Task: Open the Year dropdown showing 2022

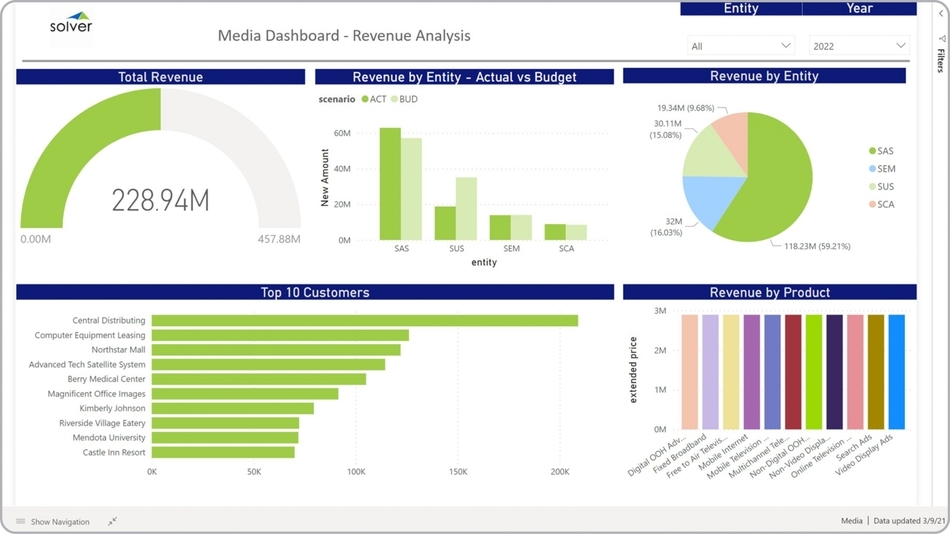Action: (x=859, y=46)
